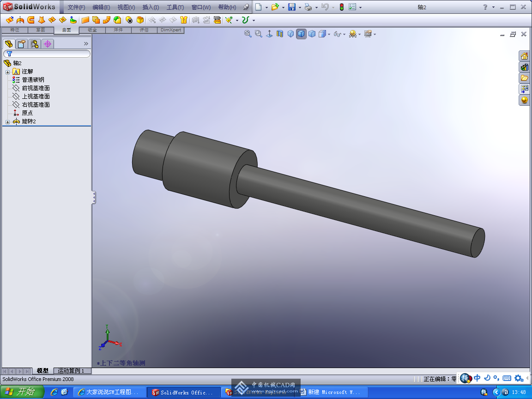
Task: Select the swept surface tool
Action: pos(31,20)
